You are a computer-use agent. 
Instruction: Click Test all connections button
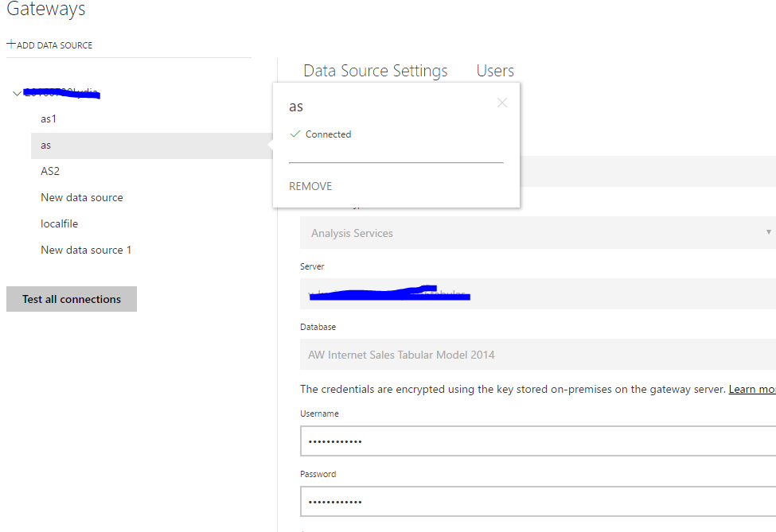click(72, 299)
